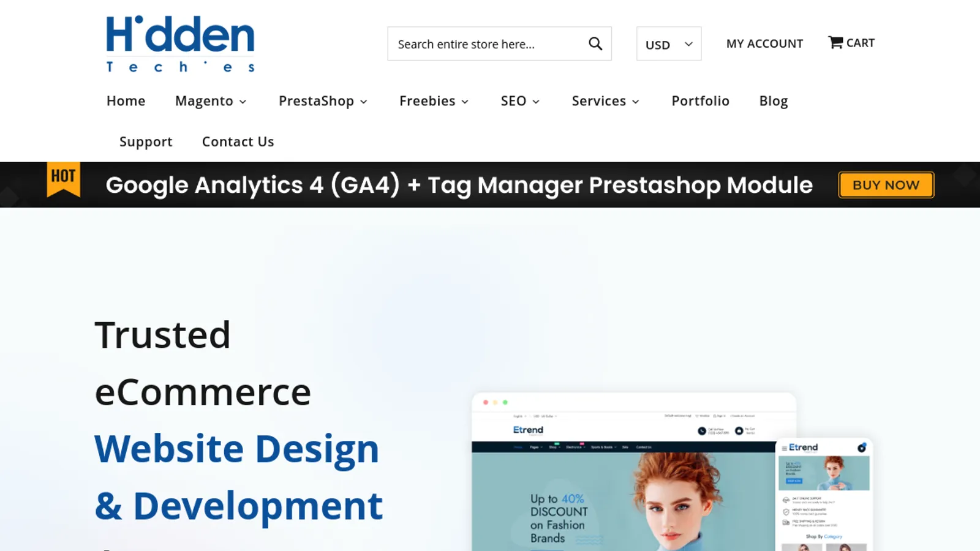980x551 pixels.
Task: Open the Support page
Action: click(146, 142)
